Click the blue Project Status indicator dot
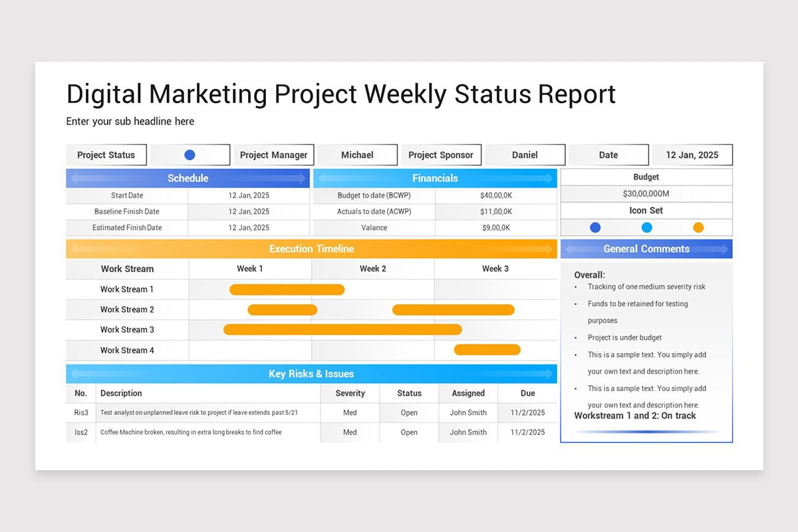 pos(190,154)
